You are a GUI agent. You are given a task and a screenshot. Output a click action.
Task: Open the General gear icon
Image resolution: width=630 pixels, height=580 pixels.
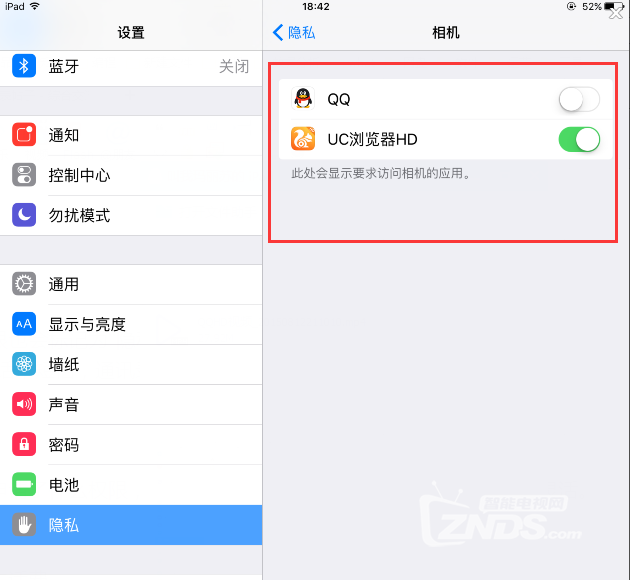(24, 284)
